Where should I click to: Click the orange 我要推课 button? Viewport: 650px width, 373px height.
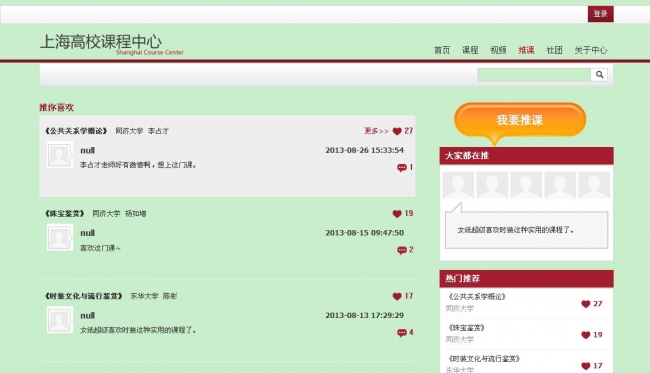click(x=520, y=120)
